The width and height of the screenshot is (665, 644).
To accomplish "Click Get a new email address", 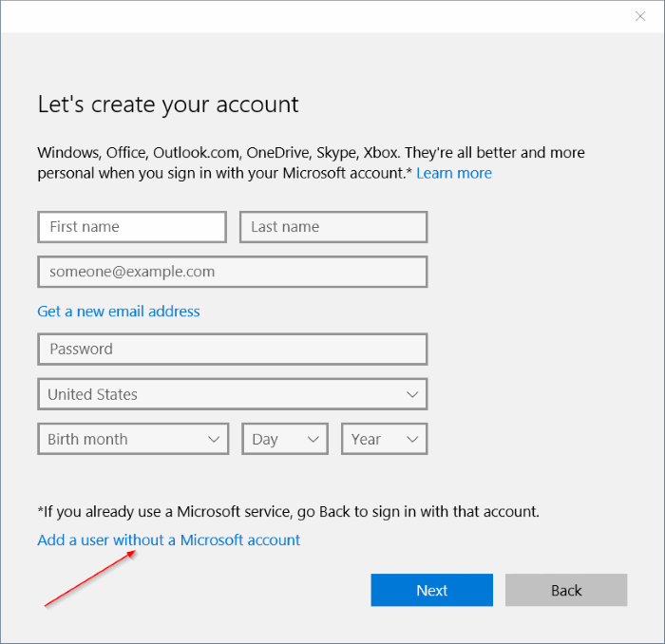I will coord(119,312).
